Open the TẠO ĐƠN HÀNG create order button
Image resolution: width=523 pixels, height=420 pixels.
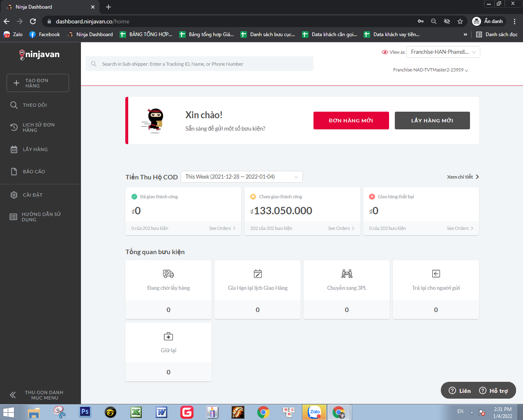pos(38,83)
